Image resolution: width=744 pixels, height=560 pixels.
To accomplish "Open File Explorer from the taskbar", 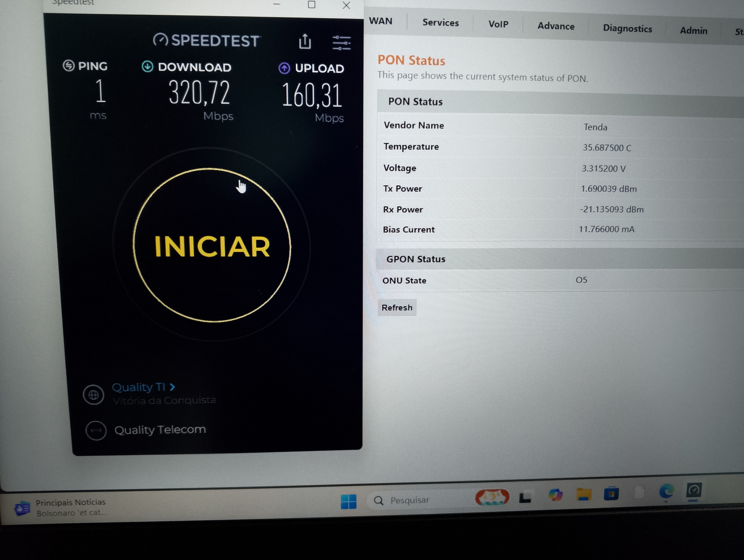I will (584, 494).
